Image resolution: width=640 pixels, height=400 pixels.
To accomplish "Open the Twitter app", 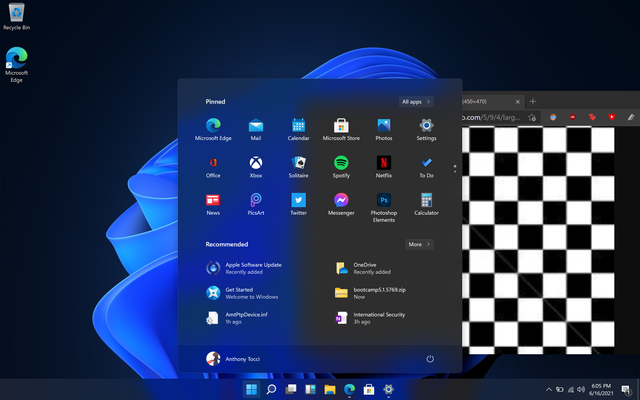I will 298,204.
